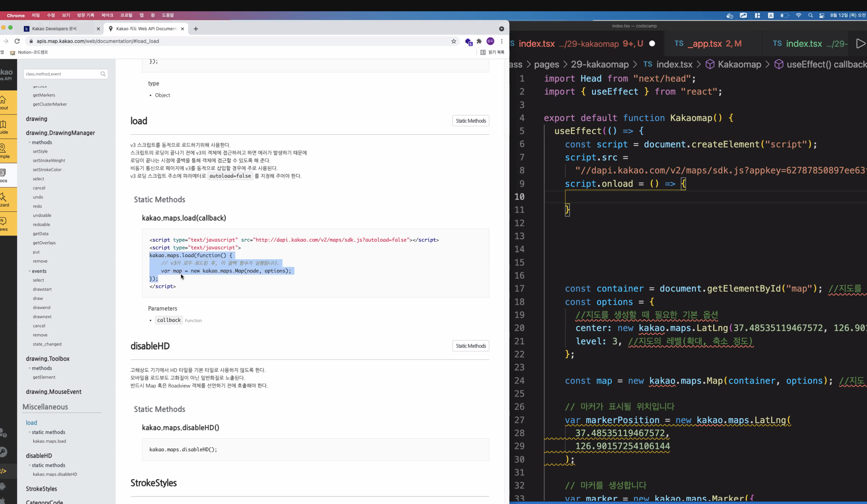Screen dimensions: 867x504
Task: Open new browser tab with plus icon
Action: (196, 29)
